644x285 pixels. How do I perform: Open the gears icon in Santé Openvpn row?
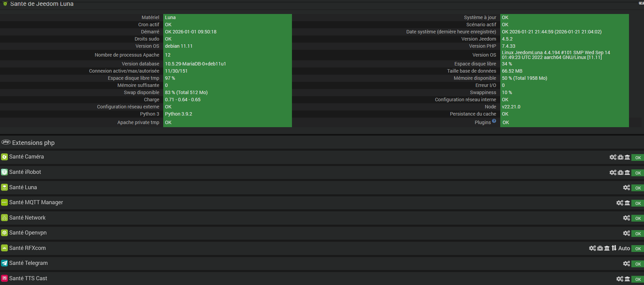click(x=627, y=233)
